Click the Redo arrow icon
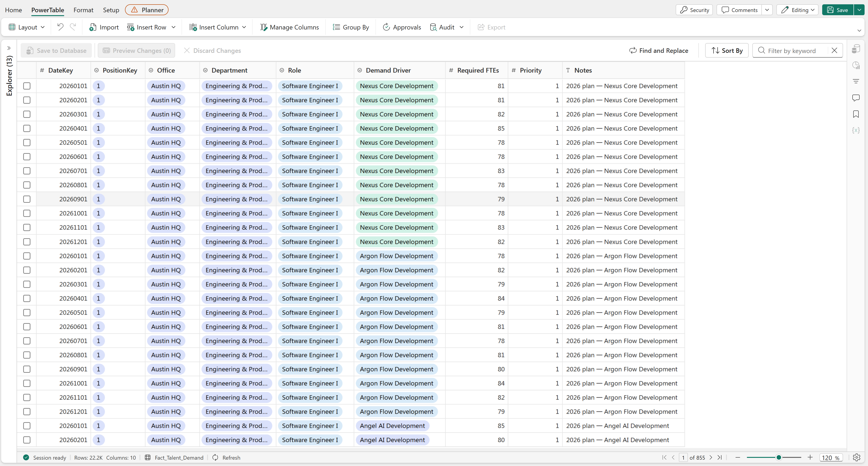This screenshot has width=868, height=466. pos(73,27)
